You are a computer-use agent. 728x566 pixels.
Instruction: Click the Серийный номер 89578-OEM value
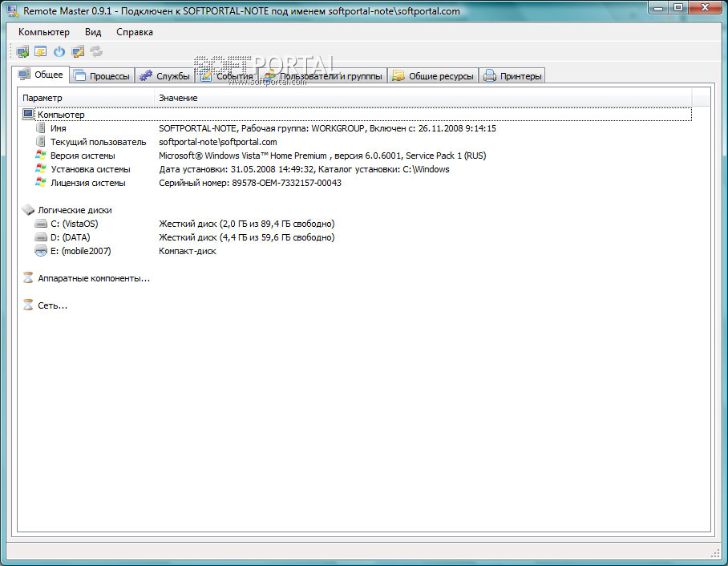click(250, 183)
